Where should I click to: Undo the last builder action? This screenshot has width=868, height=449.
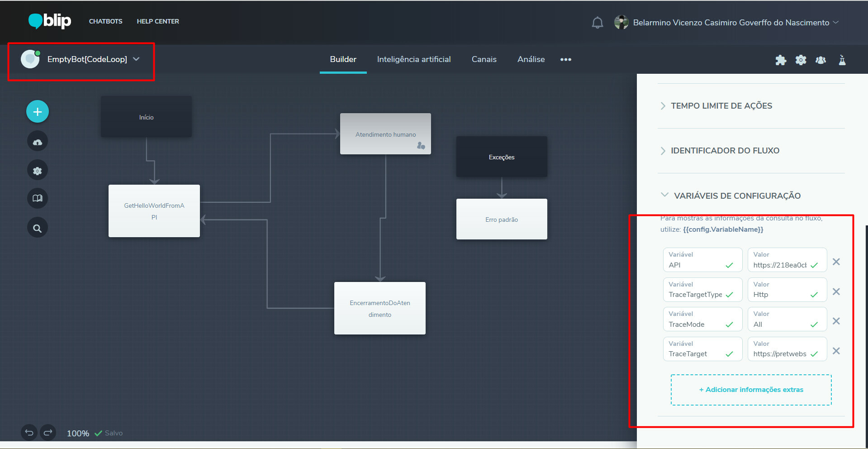click(x=29, y=433)
